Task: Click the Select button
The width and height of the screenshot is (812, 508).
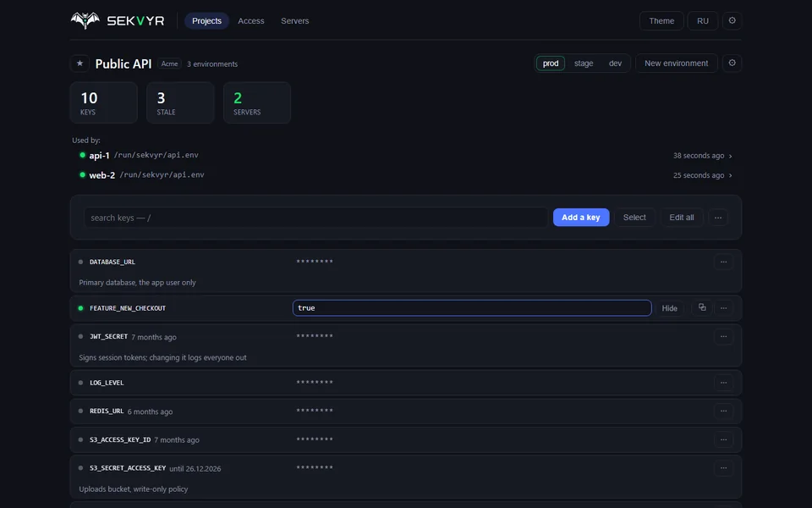Action: [634, 218]
